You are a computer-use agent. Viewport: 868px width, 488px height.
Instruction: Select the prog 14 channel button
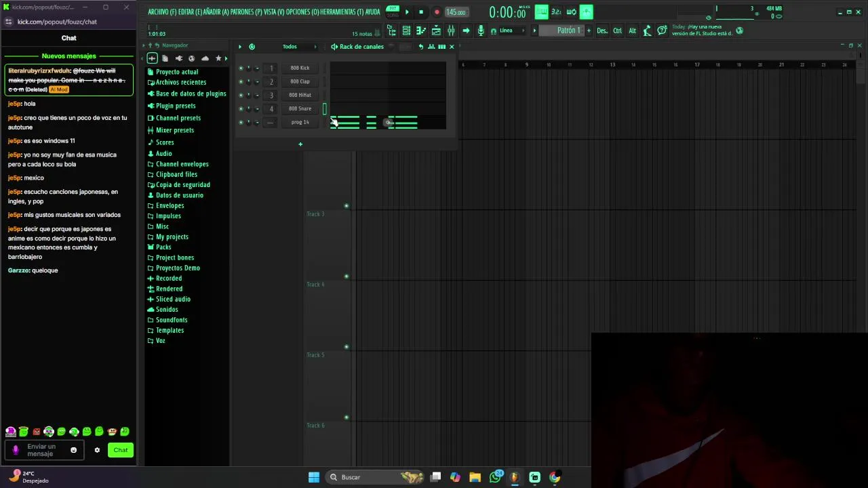[300, 122]
